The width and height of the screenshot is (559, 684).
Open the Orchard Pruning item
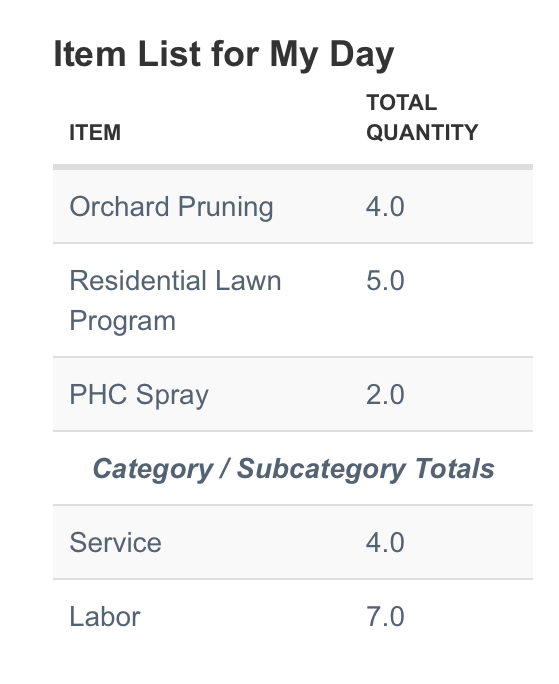tap(171, 207)
